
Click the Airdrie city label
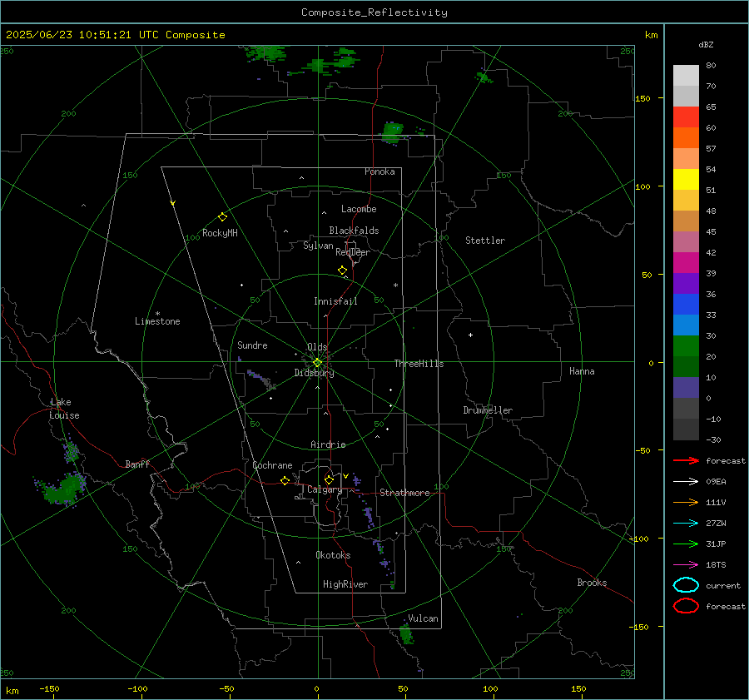[328, 444]
